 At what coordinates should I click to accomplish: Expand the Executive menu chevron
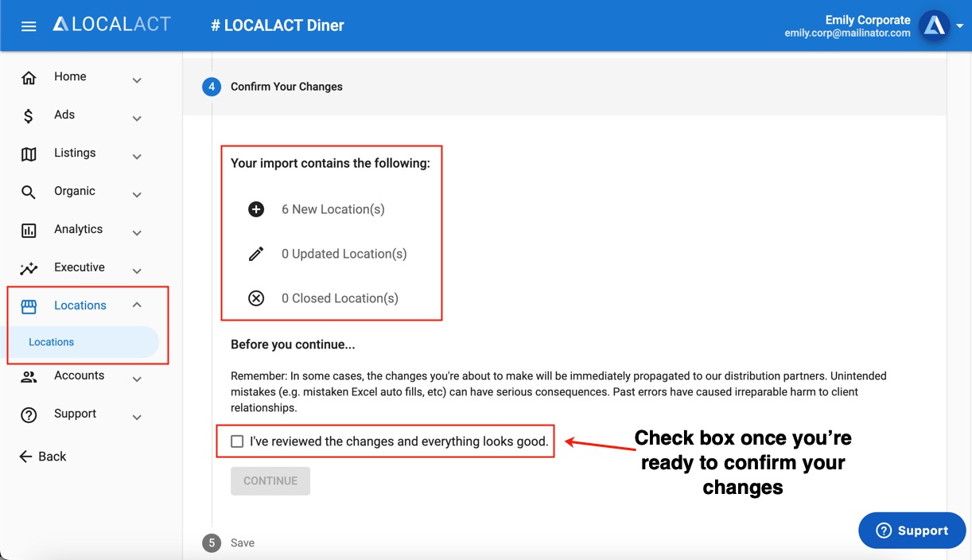tap(137, 271)
